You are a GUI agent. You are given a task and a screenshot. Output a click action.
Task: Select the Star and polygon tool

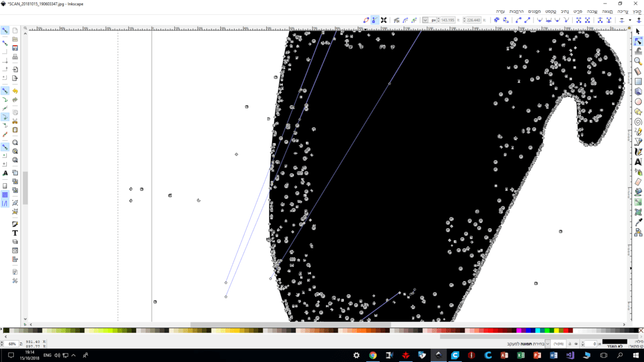pyautogui.click(x=638, y=111)
